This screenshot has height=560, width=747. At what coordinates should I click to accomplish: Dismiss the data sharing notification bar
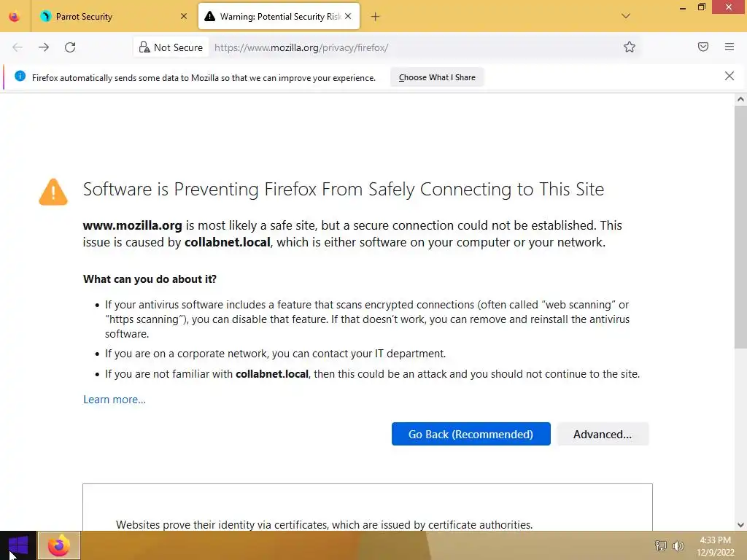(x=729, y=77)
